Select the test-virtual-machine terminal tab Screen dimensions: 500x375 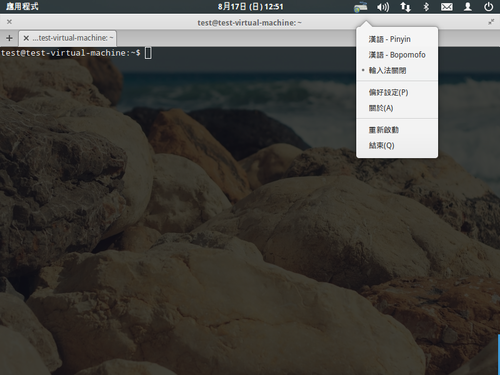tap(68, 38)
